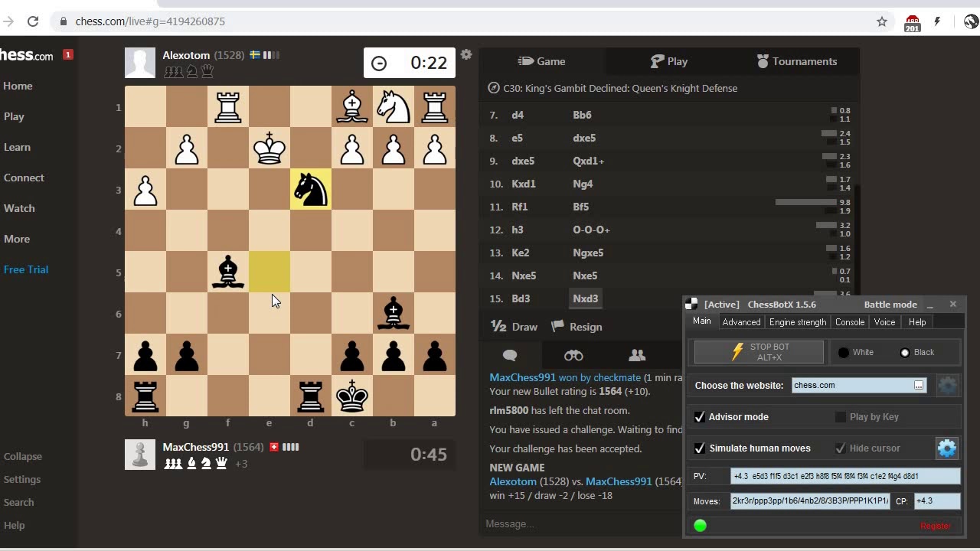Open Connect in the sidebar
The height and width of the screenshot is (551, 980).
(24, 178)
